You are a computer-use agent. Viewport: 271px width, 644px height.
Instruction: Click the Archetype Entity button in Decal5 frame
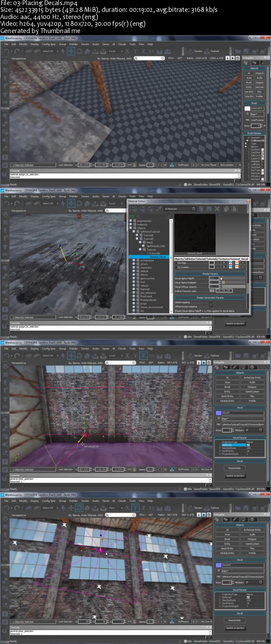253,378
